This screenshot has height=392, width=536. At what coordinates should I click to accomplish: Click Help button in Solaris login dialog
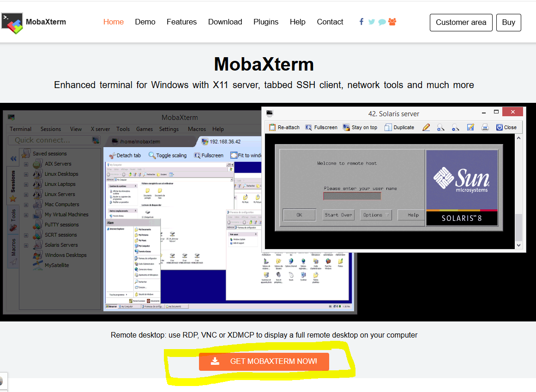click(x=411, y=215)
